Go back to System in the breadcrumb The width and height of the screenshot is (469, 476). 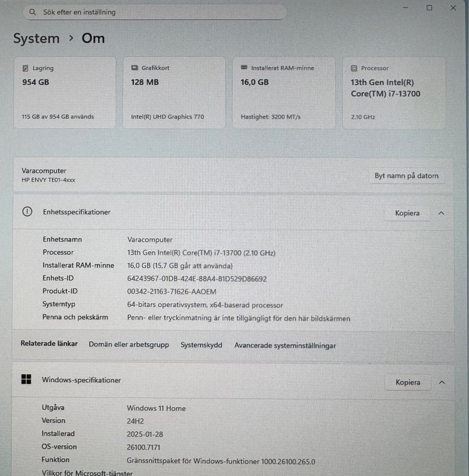tap(37, 39)
